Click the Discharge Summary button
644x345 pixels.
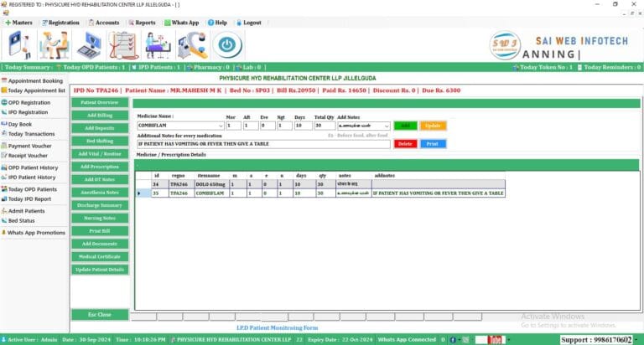tap(100, 205)
